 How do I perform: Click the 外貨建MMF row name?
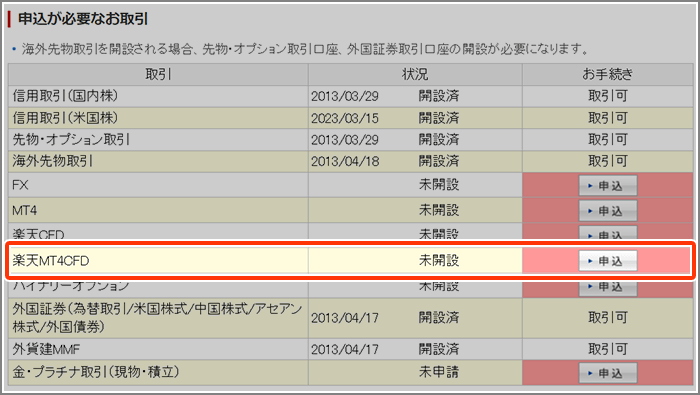pyautogui.click(x=46, y=349)
